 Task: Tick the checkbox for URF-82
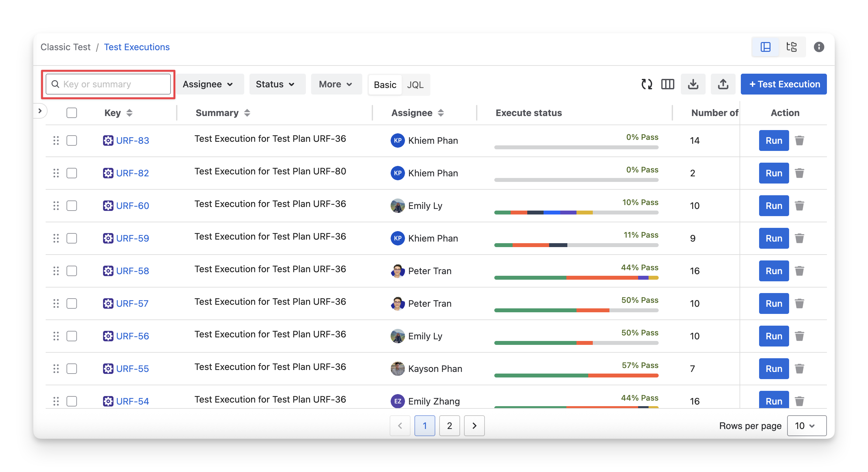[72, 173]
